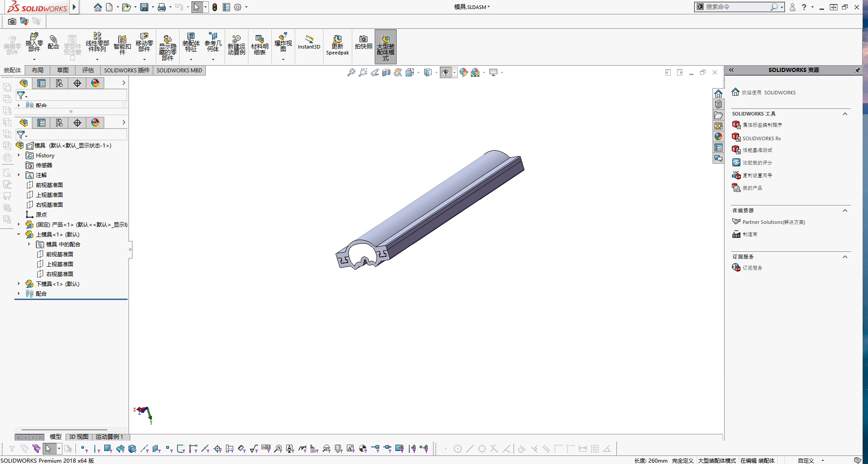Open Linear Component Pattern tool

pyautogui.click(x=97, y=42)
